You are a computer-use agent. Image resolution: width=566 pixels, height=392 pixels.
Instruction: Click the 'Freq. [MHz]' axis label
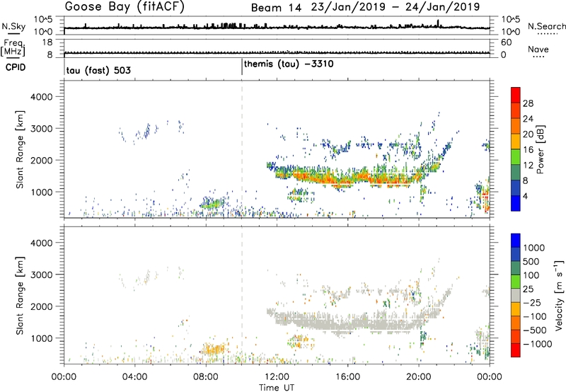click(x=13, y=47)
